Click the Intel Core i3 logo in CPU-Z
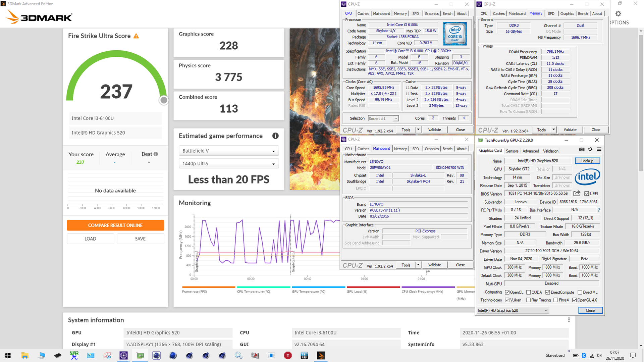Screen dimensions: 644x362 pyautogui.click(x=455, y=34)
